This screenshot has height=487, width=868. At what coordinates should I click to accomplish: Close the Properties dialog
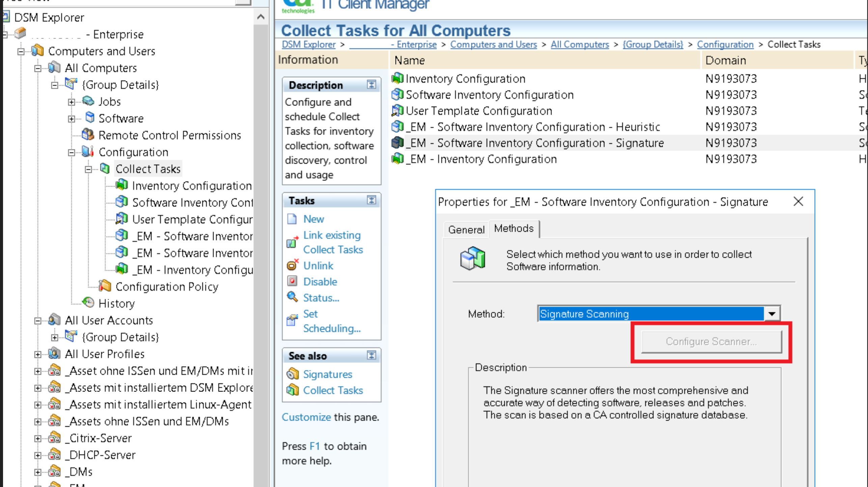click(x=798, y=202)
